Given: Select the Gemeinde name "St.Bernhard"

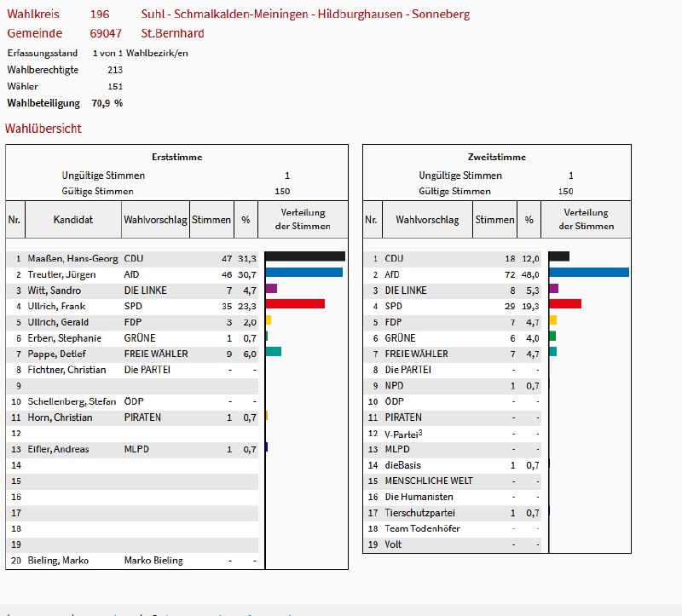Looking at the screenshot, I should coord(173,33).
